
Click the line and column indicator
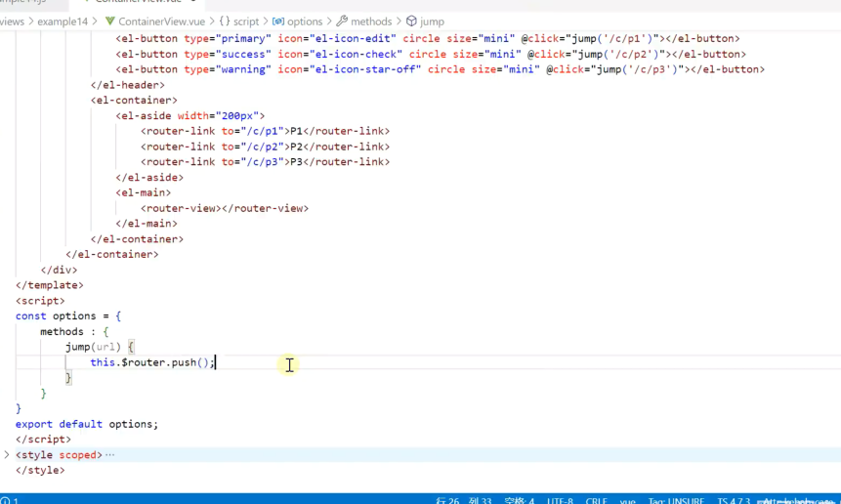click(464, 500)
